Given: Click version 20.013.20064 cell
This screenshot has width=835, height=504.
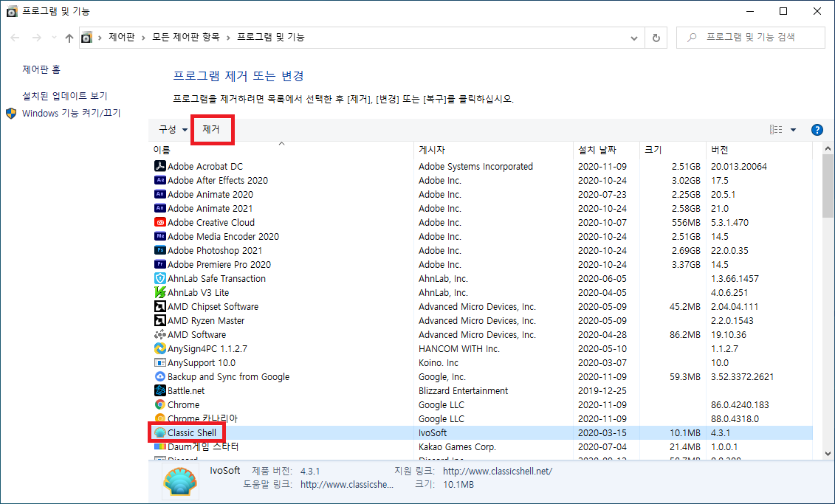Looking at the screenshot, I should point(738,167).
